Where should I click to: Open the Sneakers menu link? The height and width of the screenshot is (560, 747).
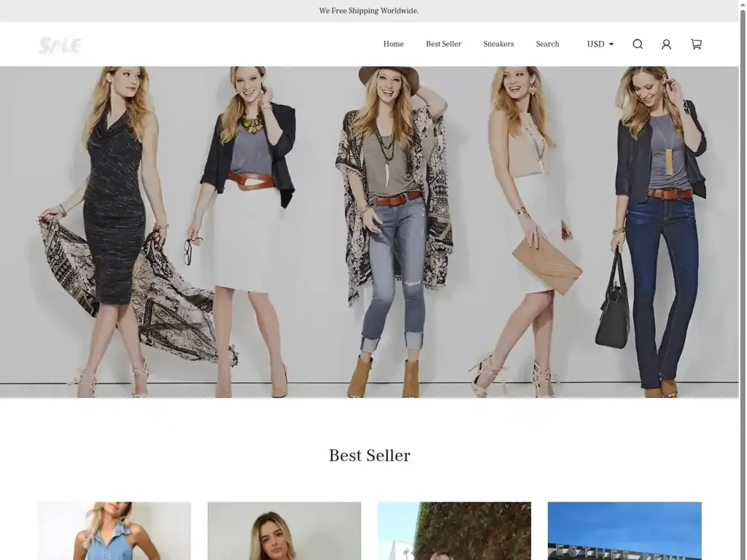(x=498, y=44)
